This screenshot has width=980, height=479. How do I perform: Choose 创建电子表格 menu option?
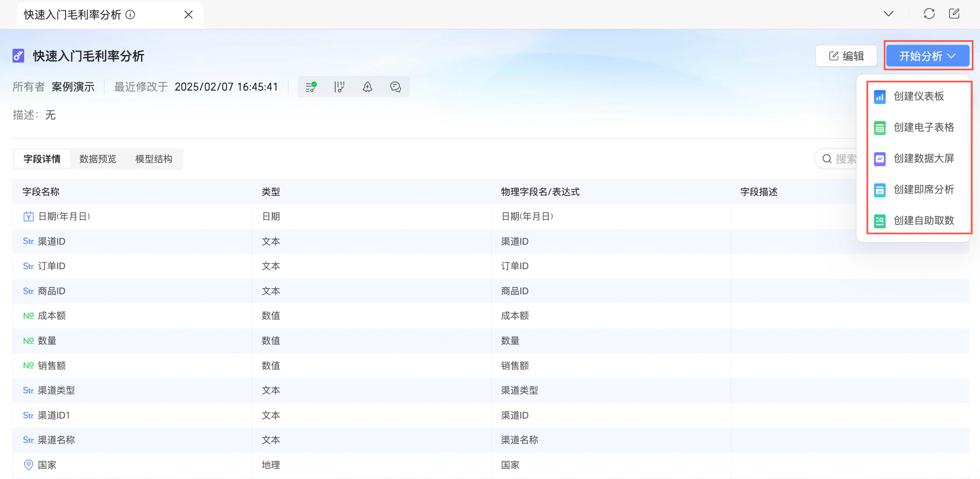(x=923, y=127)
